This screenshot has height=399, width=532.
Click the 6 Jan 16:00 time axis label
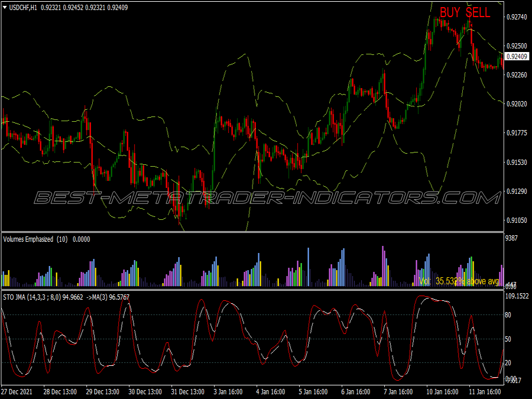tap(356, 391)
